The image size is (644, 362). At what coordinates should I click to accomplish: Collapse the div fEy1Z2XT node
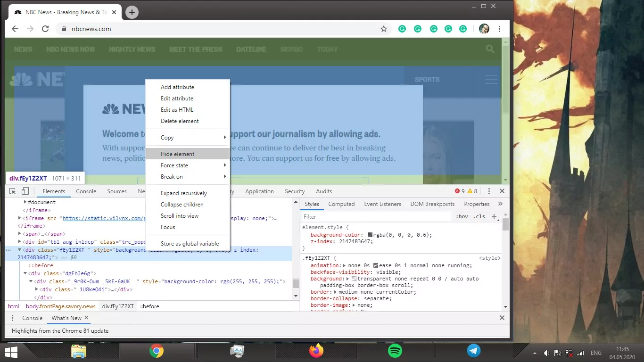(20, 250)
